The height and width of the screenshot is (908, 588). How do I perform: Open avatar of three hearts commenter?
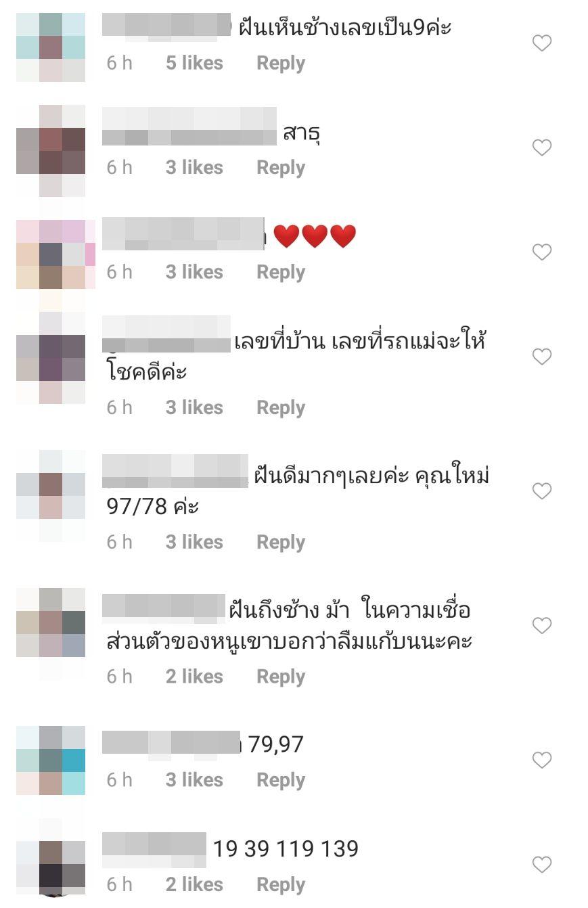click(x=55, y=254)
